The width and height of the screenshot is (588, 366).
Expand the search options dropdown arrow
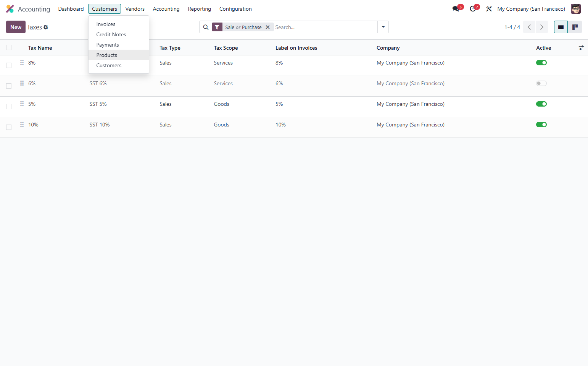(383, 27)
